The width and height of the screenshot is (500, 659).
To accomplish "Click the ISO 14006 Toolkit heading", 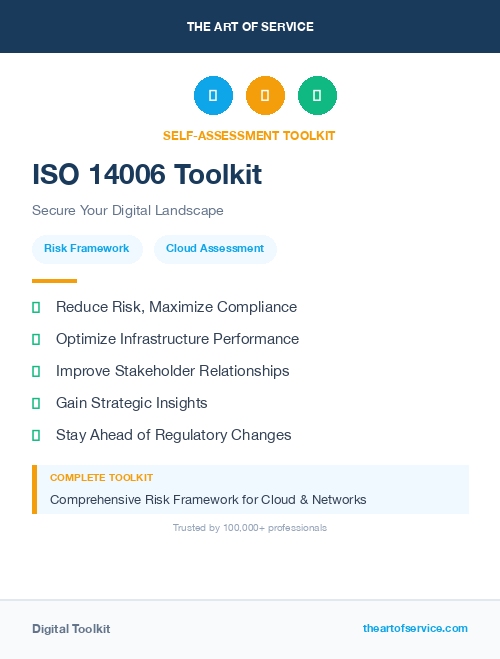I will tap(147, 174).
